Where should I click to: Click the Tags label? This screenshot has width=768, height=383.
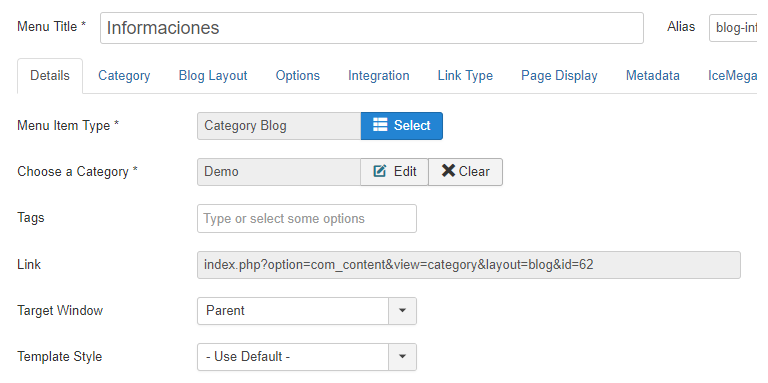(30, 218)
